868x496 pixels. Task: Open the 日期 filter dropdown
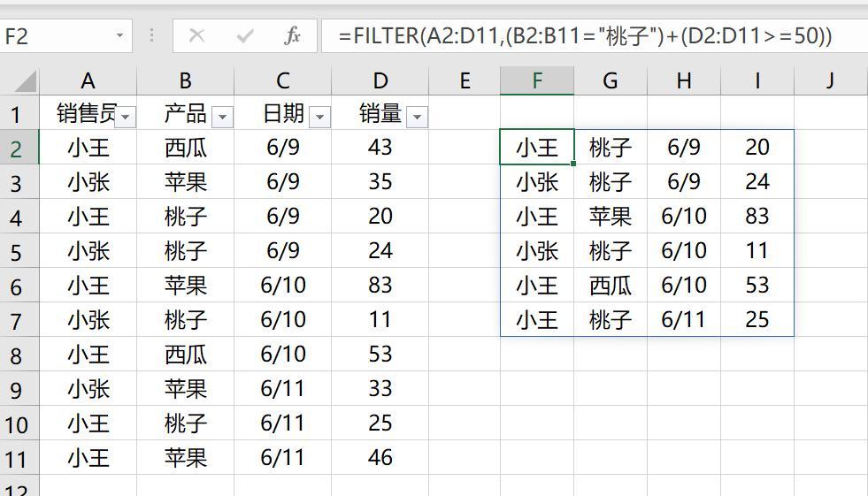tap(320, 117)
